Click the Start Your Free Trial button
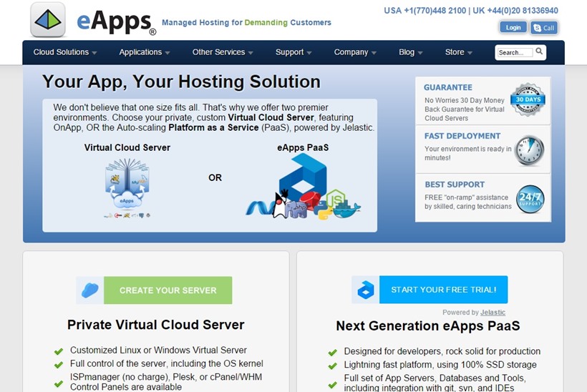587x392 pixels. tap(444, 290)
